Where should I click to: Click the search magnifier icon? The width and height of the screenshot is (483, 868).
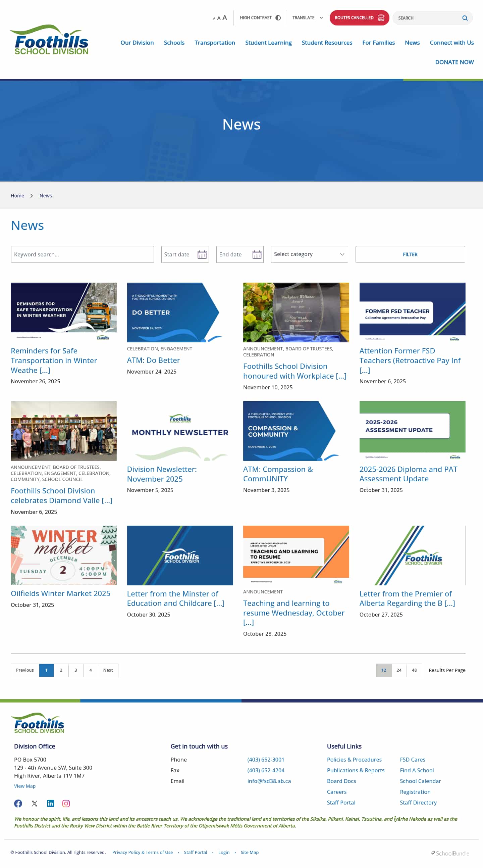click(x=465, y=18)
